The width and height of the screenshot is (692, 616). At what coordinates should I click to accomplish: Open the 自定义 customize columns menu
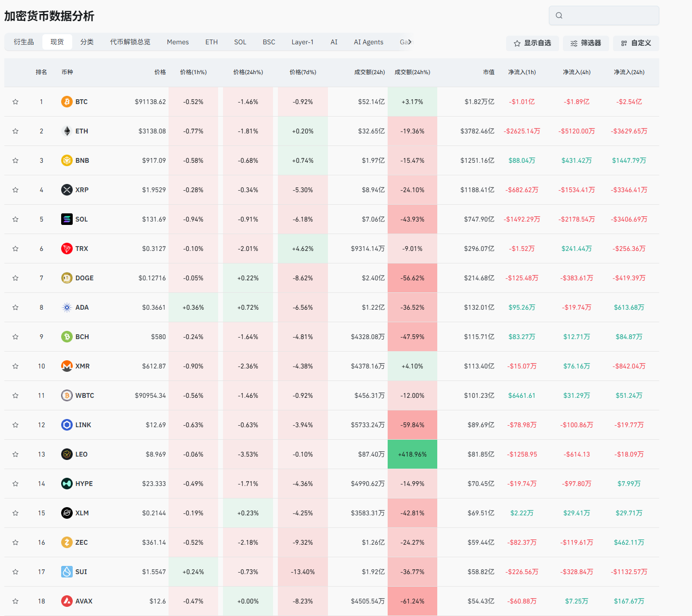click(x=636, y=43)
